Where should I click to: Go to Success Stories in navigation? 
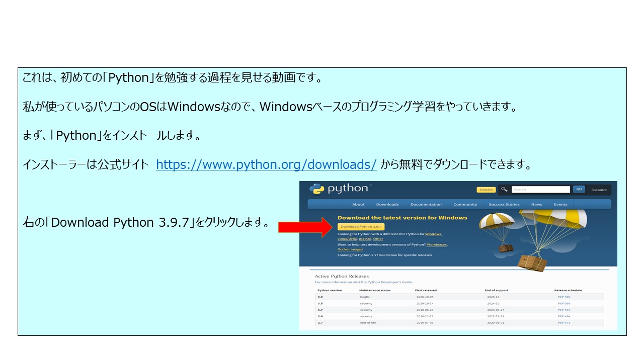point(504,205)
